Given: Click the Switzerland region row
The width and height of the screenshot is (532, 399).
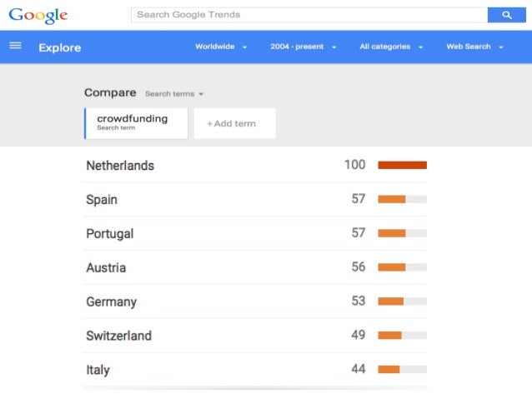Looking at the screenshot, I should 118,337.
